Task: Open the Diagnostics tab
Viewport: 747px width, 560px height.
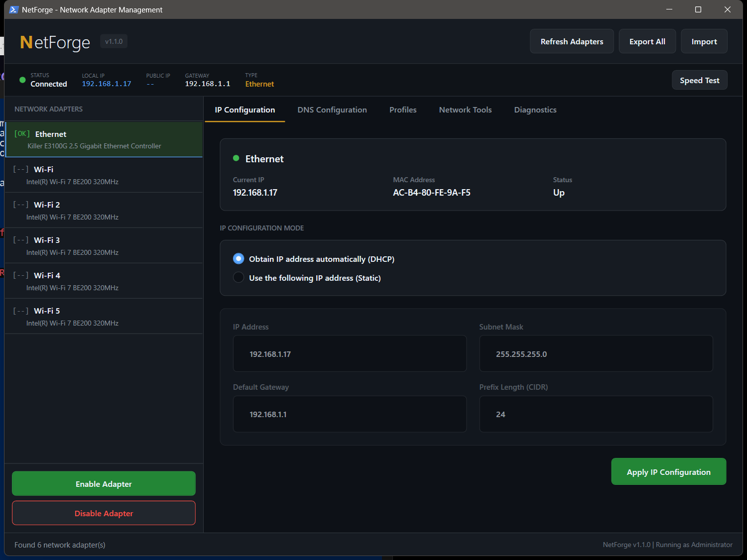Action: tap(535, 110)
